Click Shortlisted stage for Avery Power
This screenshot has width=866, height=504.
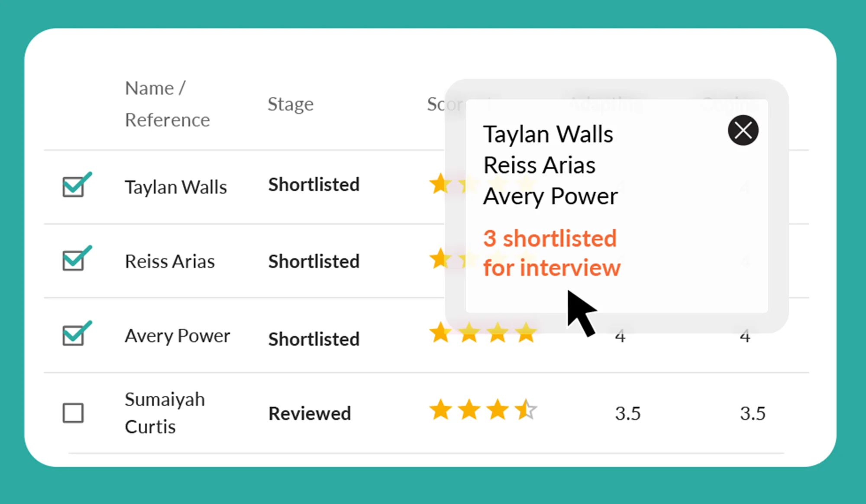coord(314,339)
